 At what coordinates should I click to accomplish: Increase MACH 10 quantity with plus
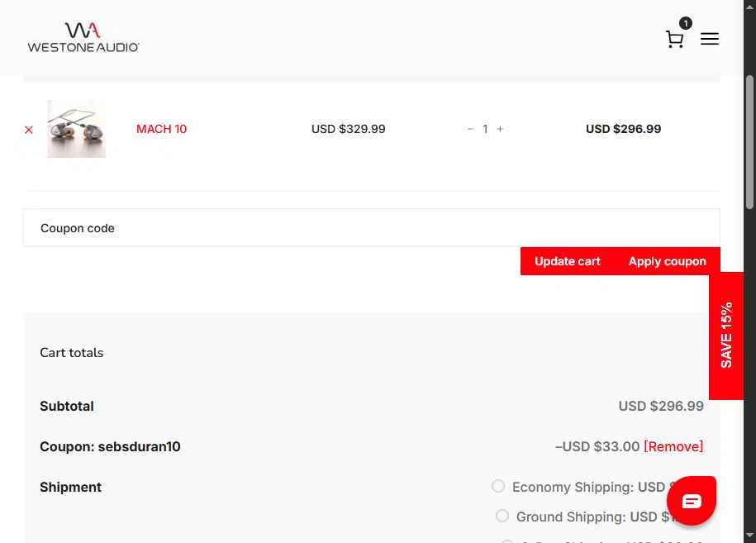point(500,129)
